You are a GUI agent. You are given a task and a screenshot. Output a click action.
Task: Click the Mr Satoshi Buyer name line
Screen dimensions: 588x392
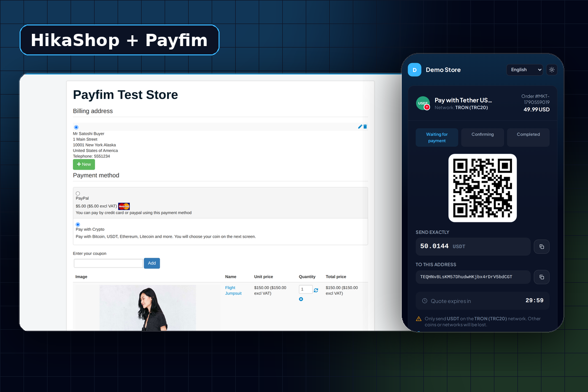tap(89, 134)
